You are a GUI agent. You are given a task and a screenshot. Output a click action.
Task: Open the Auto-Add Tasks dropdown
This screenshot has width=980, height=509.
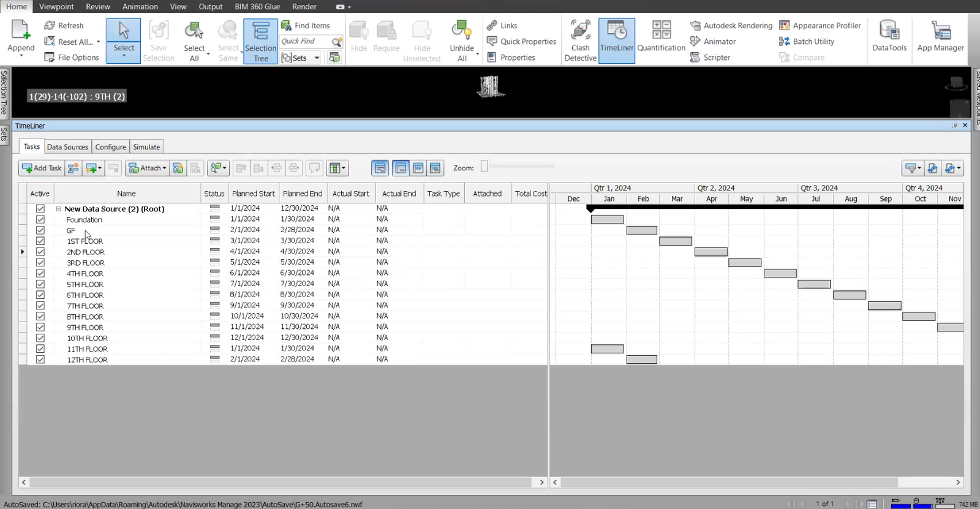click(x=94, y=168)
